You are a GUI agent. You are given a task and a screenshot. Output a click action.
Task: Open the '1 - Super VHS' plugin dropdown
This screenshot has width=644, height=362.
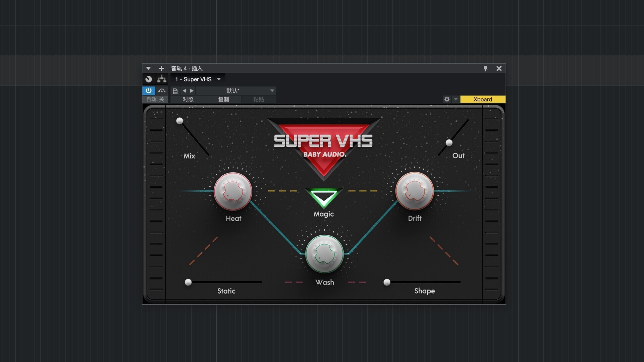click(198, 79)
